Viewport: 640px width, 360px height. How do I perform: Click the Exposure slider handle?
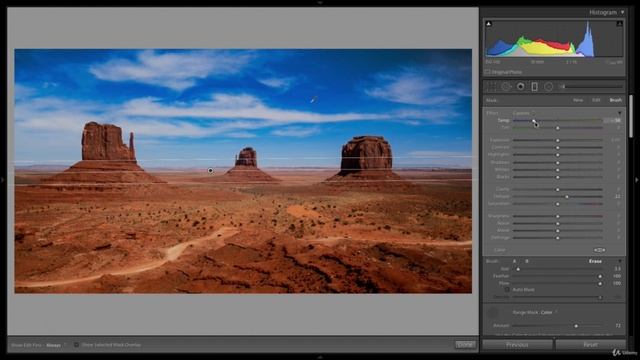558,140
